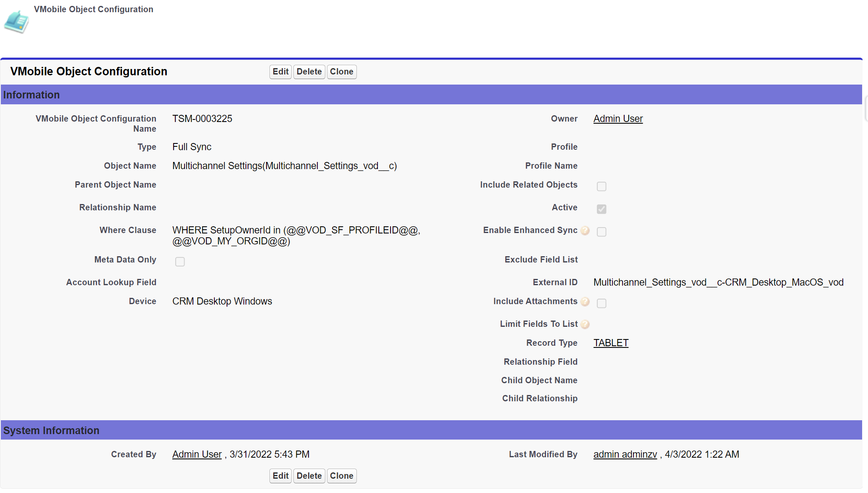Toggle the Enable Enhanced Sync checkbox
This screenshot has width=868, height=493.
pos(602,232)
